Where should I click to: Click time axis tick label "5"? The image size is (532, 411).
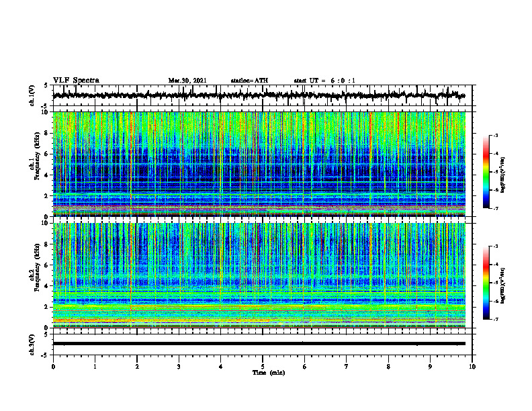[263, 367]
